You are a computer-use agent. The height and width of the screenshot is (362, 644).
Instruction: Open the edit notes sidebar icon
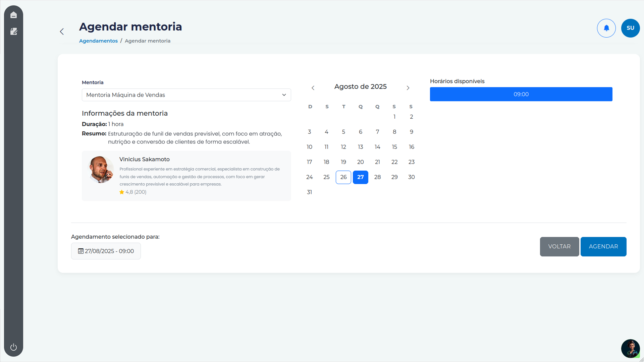[x=13, y=32]
